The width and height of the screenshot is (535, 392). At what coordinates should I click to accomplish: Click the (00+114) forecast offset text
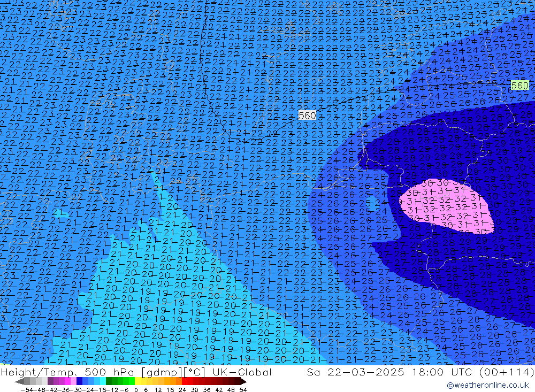[x=507, y=372]
